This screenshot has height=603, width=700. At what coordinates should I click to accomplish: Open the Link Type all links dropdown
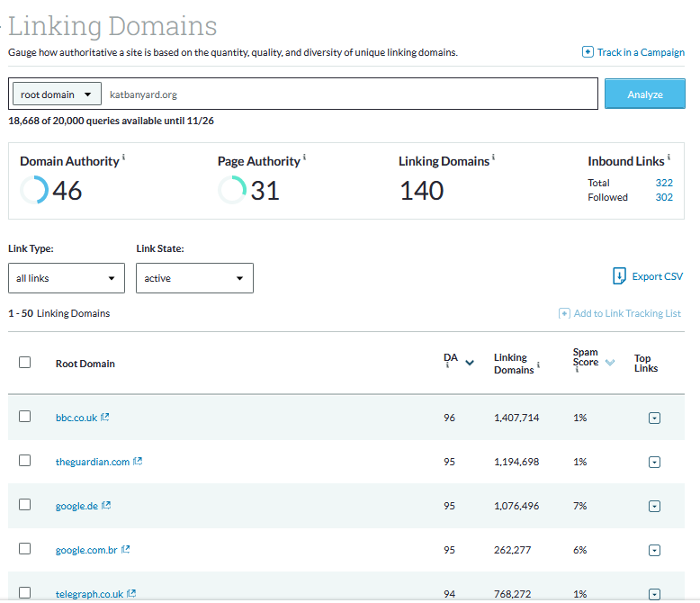tap(67, 278)
